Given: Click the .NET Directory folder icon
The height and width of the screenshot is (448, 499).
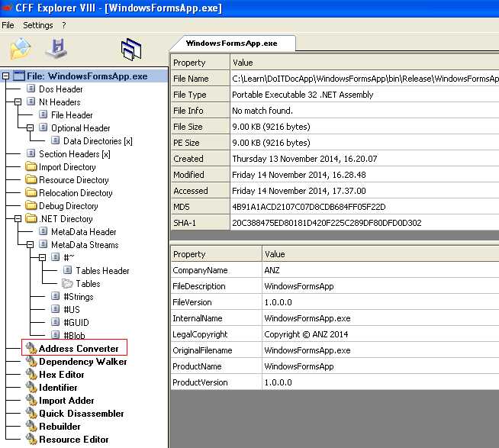Looking at the screenshot, I should pyautogui.click(x=31, y=219).
